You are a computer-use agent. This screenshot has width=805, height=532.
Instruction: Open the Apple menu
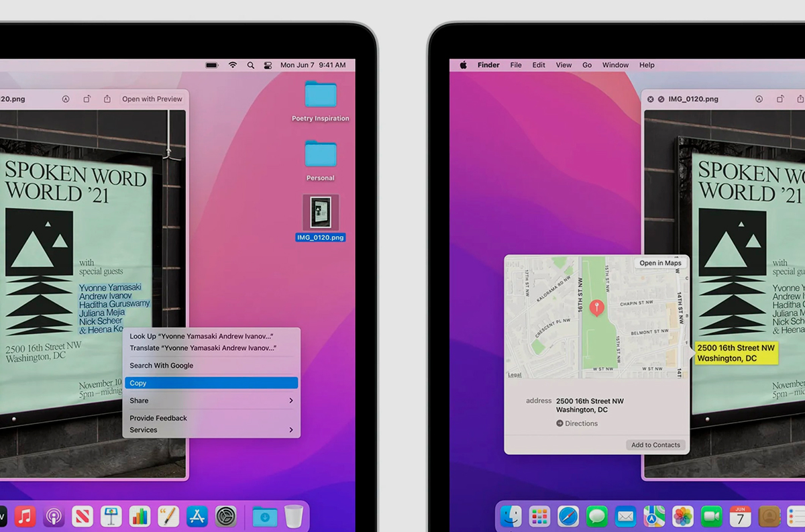point(463,65)
